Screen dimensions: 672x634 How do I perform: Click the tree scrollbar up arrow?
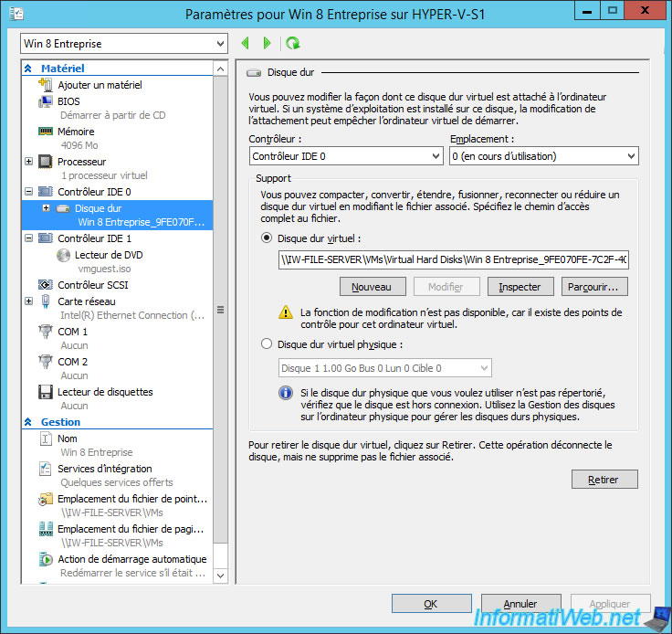[x=220, y=69]
